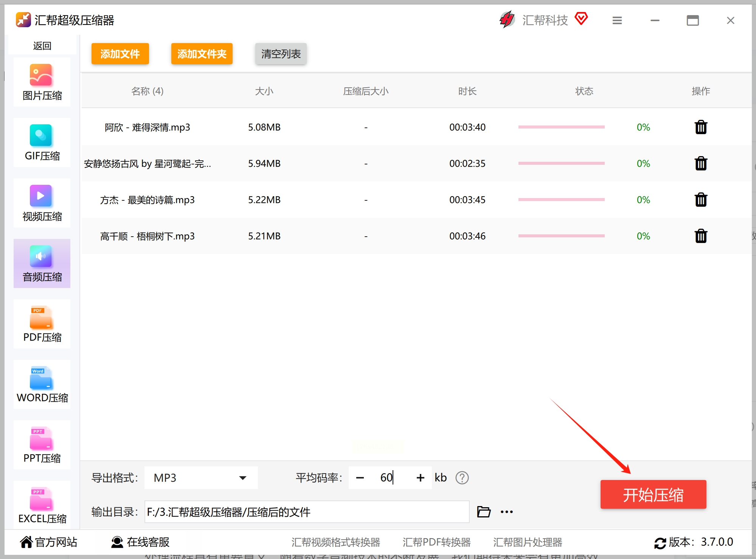Remove 高千顺 - 梧桐树下.mp3 using trash icon
756x559 pixels.
click(x=700, y=236)
